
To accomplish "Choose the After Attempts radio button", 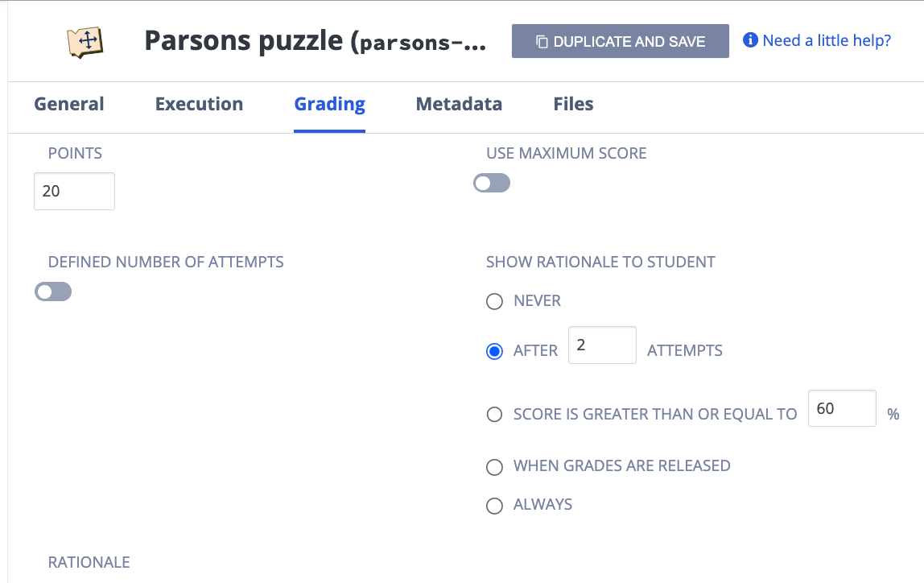I will (x=494, y=351).
